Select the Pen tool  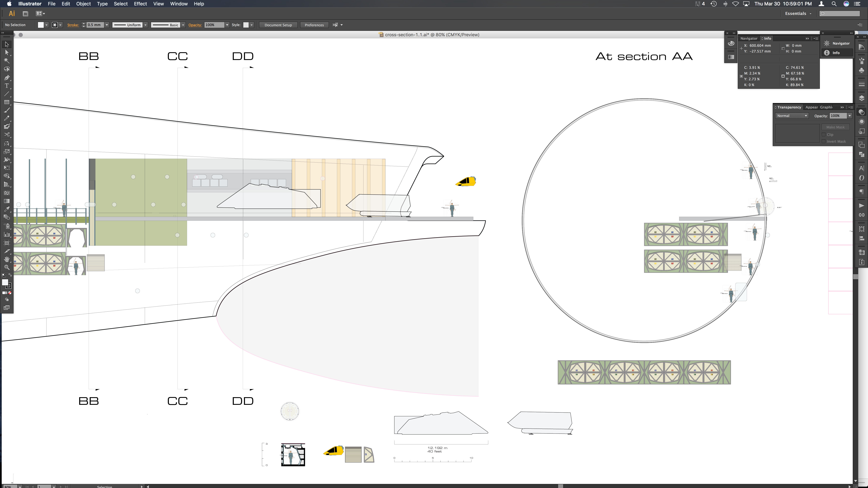click(x=7, y=77)
